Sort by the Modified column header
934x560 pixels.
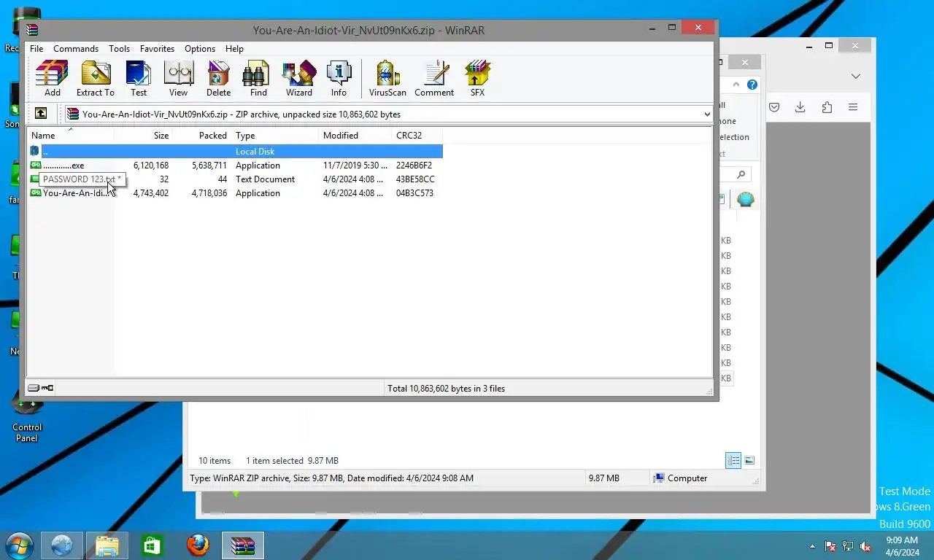(355, 135)
